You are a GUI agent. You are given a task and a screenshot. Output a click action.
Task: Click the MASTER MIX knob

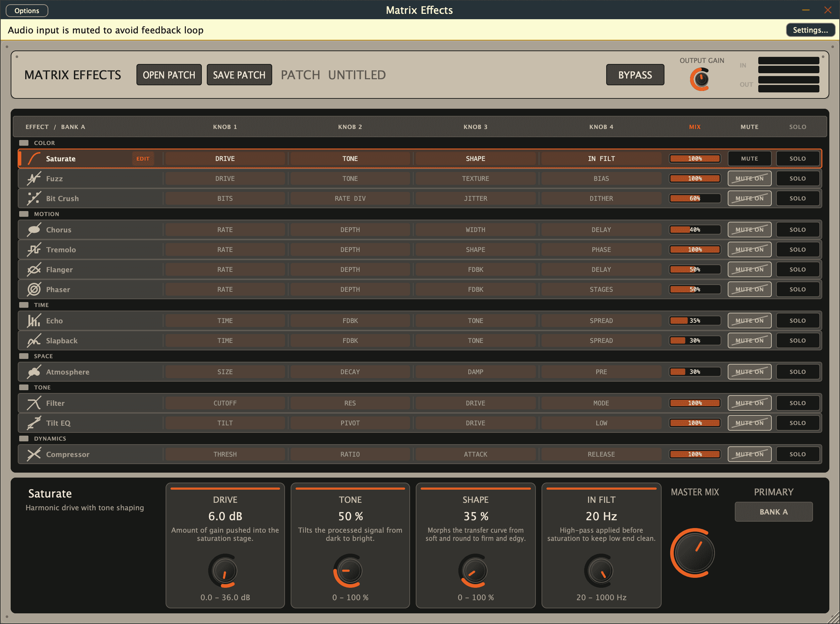click(694, 553)
